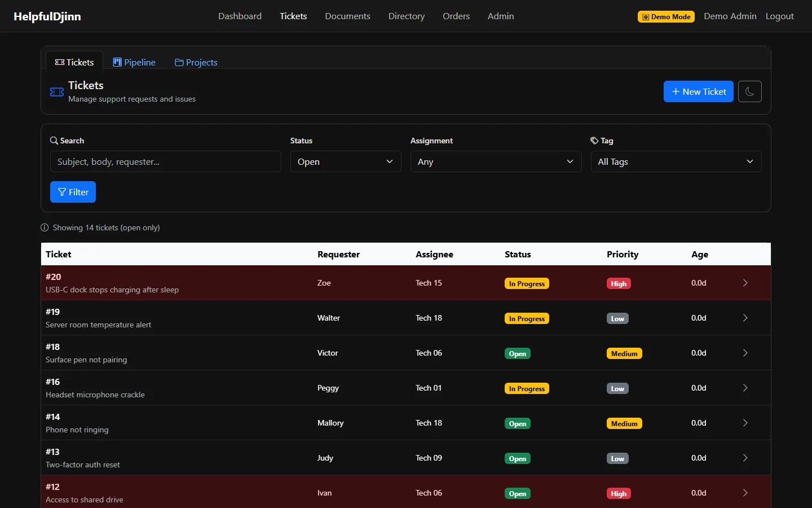Click the Logout link

(780, 16)
